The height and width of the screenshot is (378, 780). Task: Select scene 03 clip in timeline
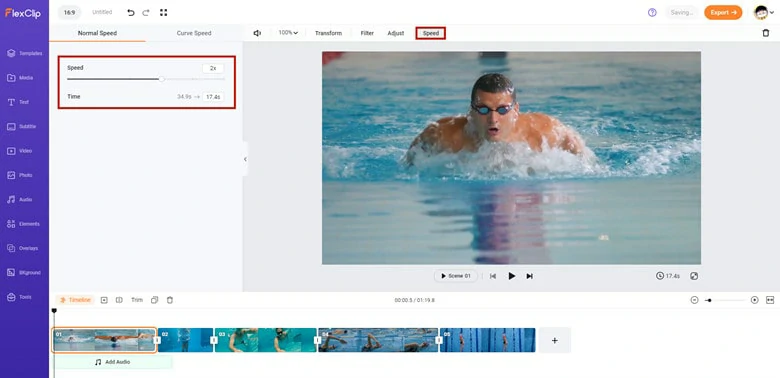266,340
